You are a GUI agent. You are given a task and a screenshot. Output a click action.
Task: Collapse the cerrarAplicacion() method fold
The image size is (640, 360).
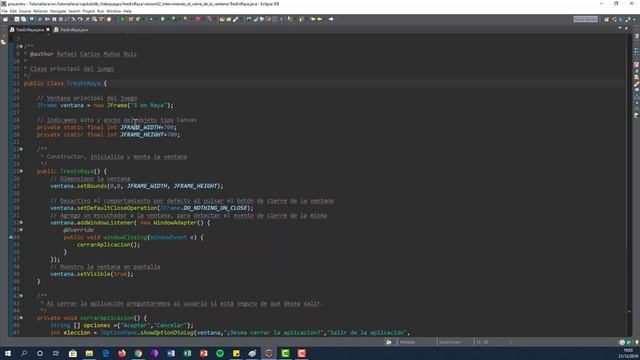tap(21, 318)
